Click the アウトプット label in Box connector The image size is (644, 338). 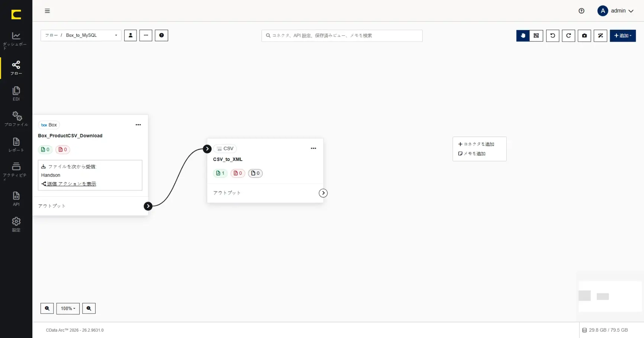tap(52, 206)
